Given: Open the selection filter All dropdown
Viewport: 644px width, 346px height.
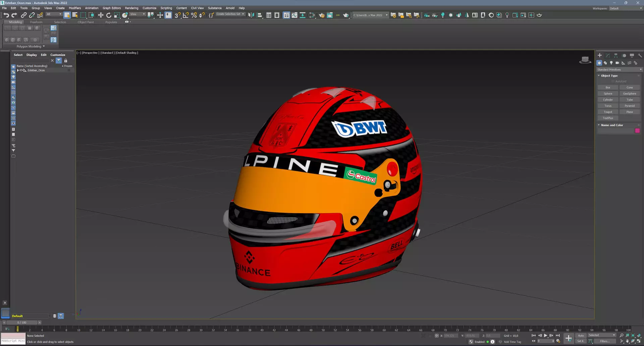Looking at the screenshot, I should 54,14.
